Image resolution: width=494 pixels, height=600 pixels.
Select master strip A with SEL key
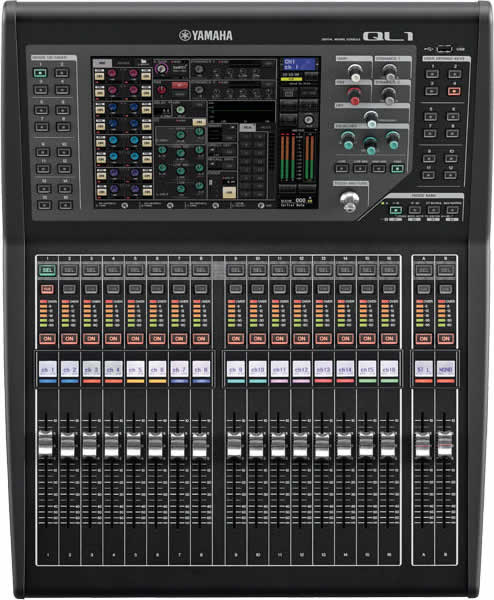[423, 270]
